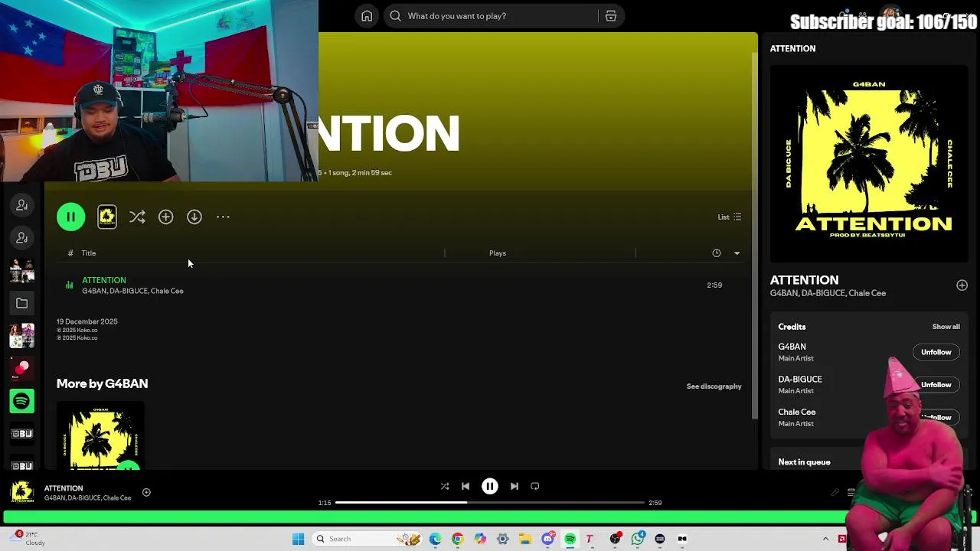Screen dimensions: 980x551
Task: Toggle shuffle in the bottom player bar
Action: click(445, 487)
